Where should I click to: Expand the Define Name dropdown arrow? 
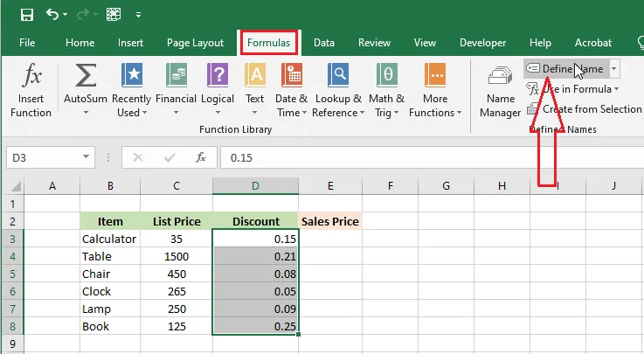point(613,68)
